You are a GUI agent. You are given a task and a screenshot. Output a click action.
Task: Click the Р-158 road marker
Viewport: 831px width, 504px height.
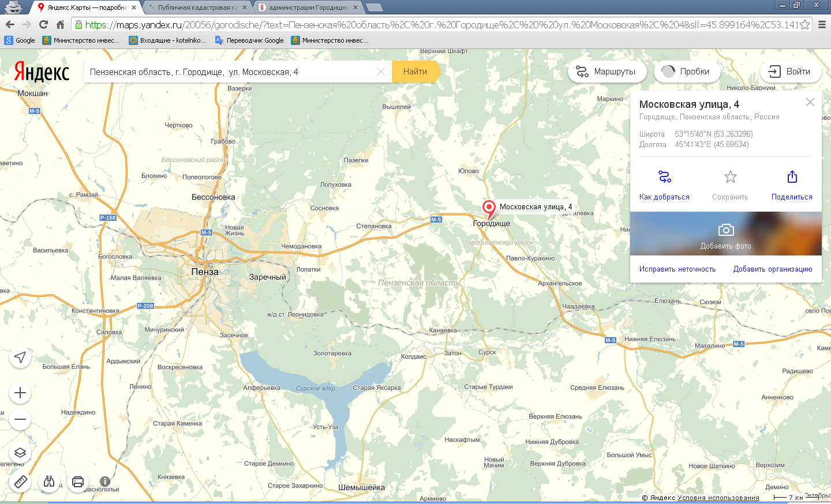(108, 217)
